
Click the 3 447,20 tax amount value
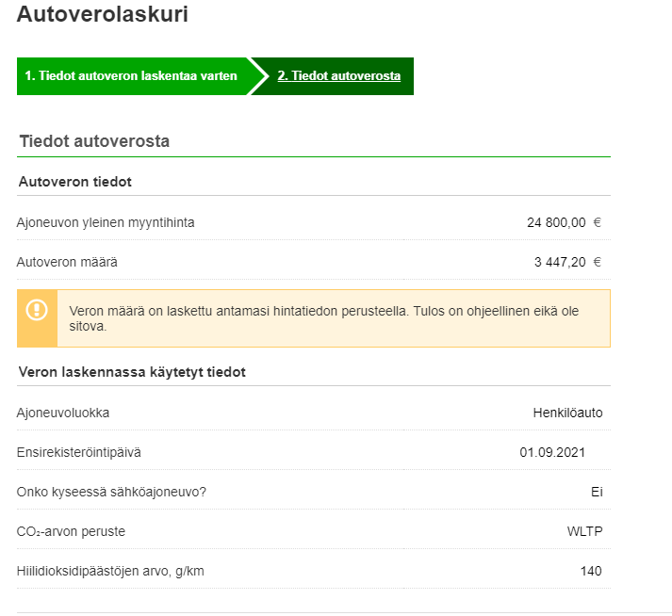click(560, 263)
